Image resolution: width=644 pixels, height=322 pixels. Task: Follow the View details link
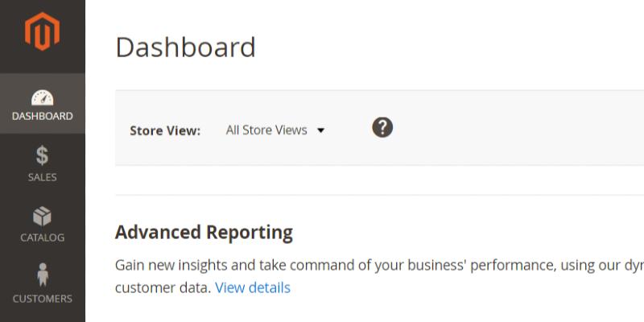tap(253, 287)
